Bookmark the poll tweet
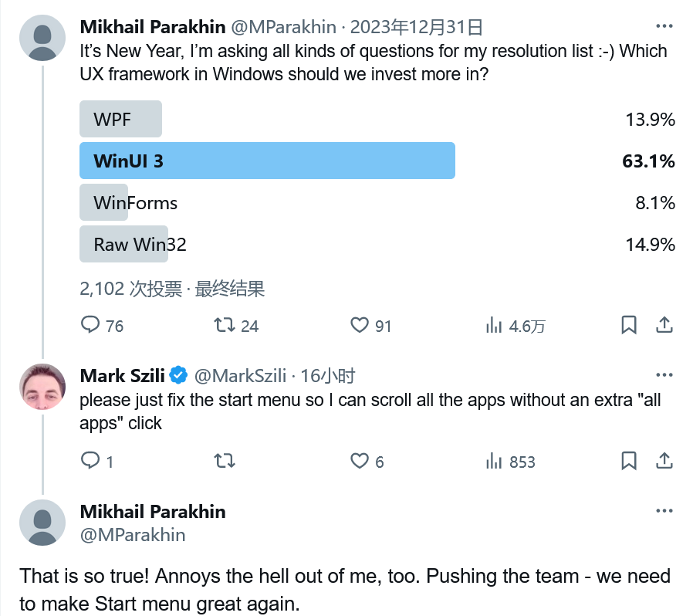 628,325
